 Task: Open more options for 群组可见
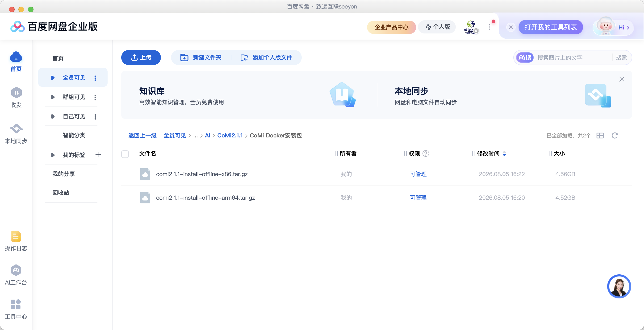(95, 97)
